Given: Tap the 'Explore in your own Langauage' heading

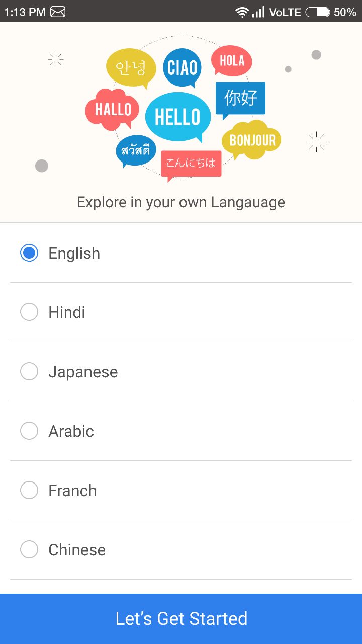Looking at the screenshot, I should 181,202.
